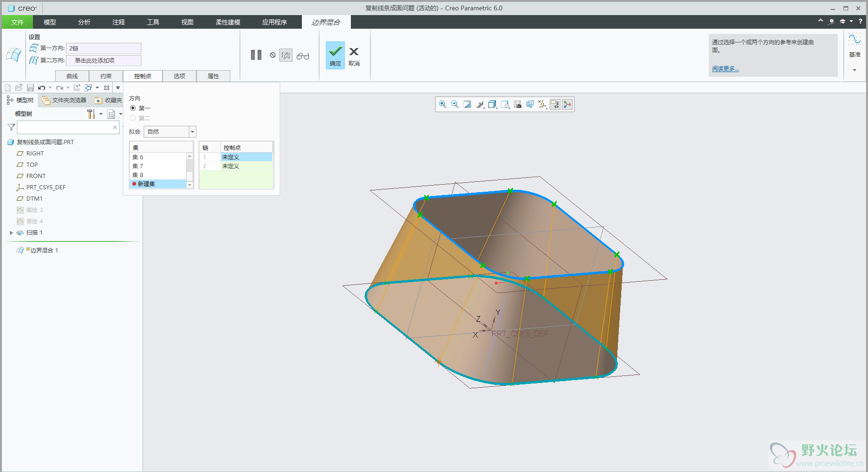Collapse the ribbon with the up chevron

[820, 21]
